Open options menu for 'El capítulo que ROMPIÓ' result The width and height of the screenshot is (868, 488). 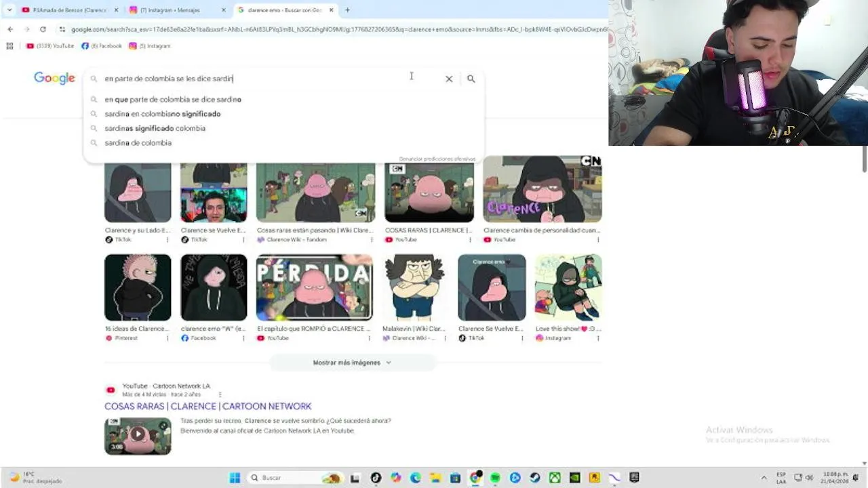[370, 338]
